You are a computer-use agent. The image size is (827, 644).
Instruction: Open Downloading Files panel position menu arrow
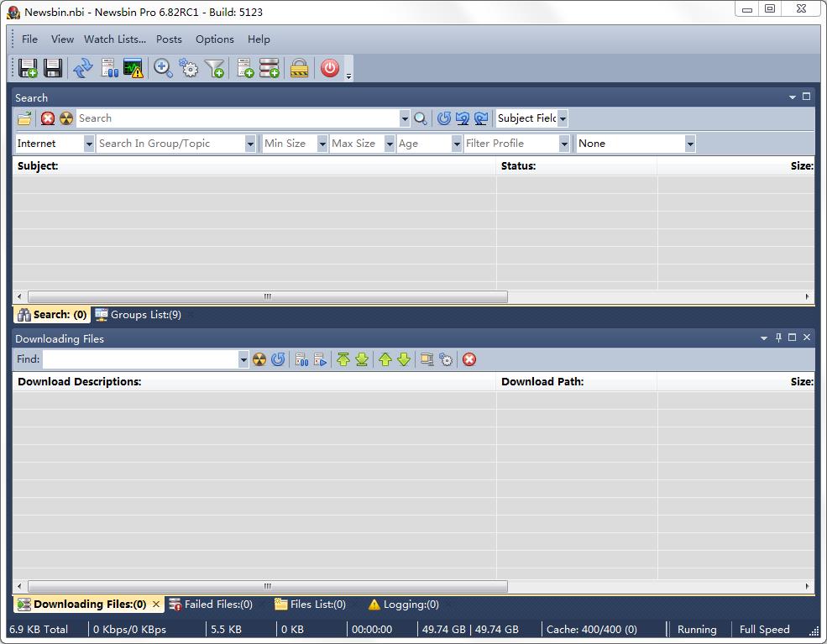(764, 338)
